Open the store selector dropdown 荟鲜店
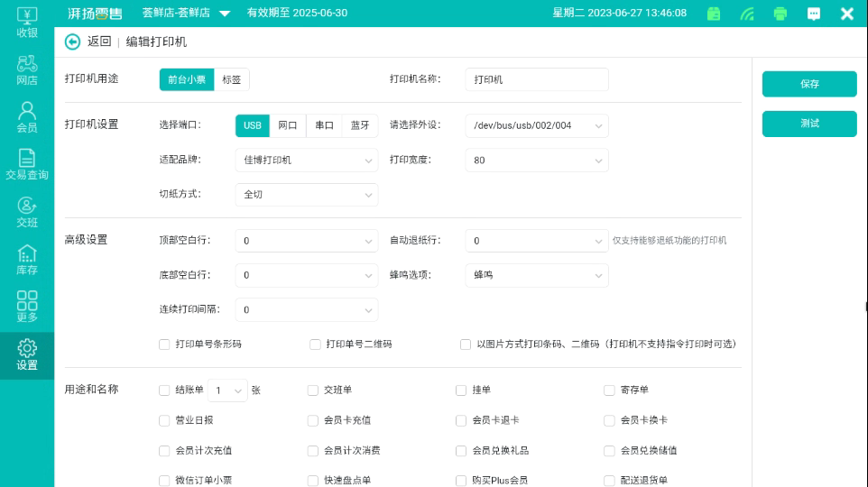The height and width of the screenshot is (487, 868). (x=186, y=14)
